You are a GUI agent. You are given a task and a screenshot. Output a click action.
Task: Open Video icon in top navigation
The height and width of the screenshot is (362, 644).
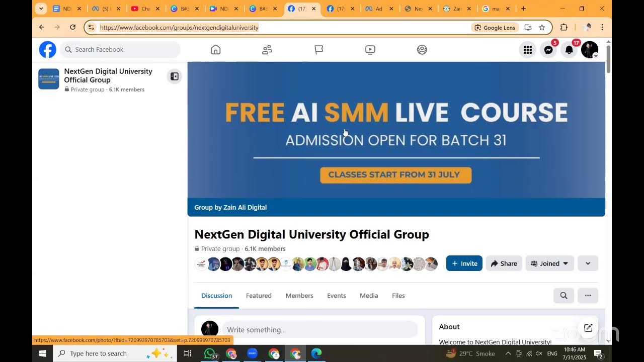370,49
